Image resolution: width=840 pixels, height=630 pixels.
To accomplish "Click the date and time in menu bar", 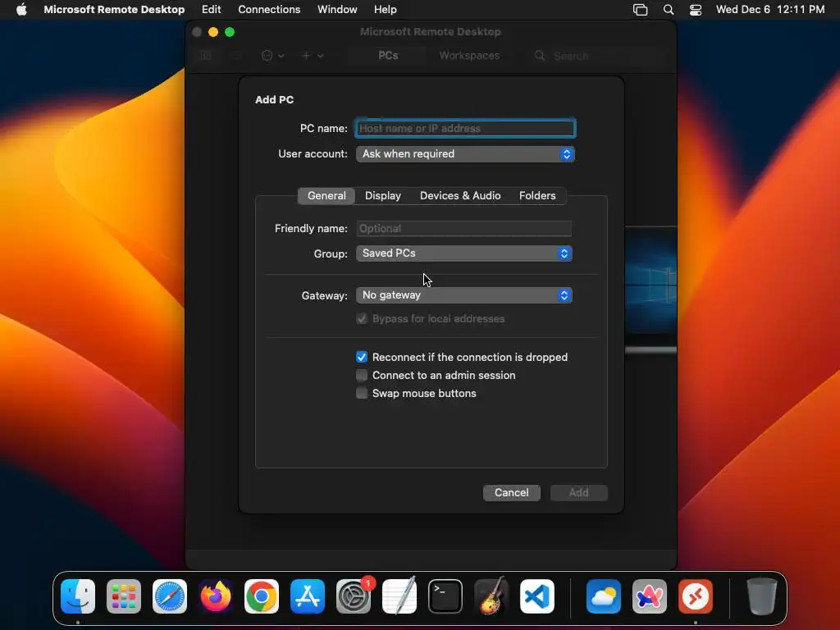I will click(x=769, y=10).
